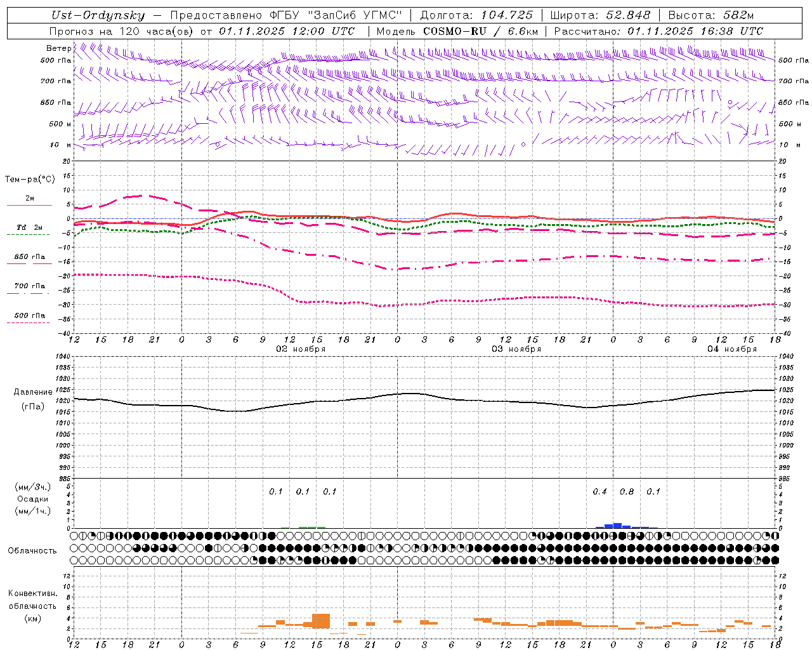This screenshot has height=650, width=812.
Task: Click the Конвективн. label
Action: click(x=32, y=594)
